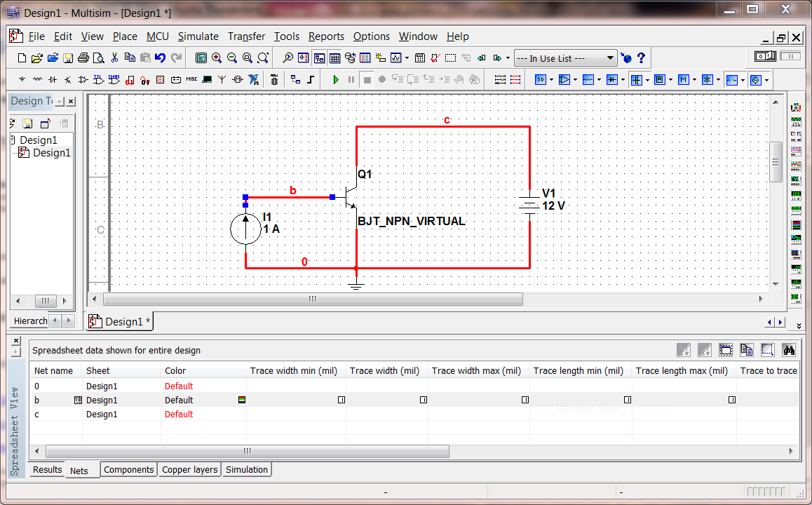Expand the virtual transistor family dropdown arrow
The width and height of the screenshot is (812, 505).
coord(647,80)
